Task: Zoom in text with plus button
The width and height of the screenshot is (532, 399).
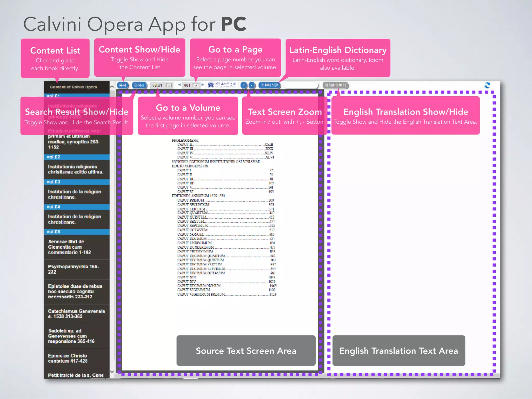Action: (244, 85)
